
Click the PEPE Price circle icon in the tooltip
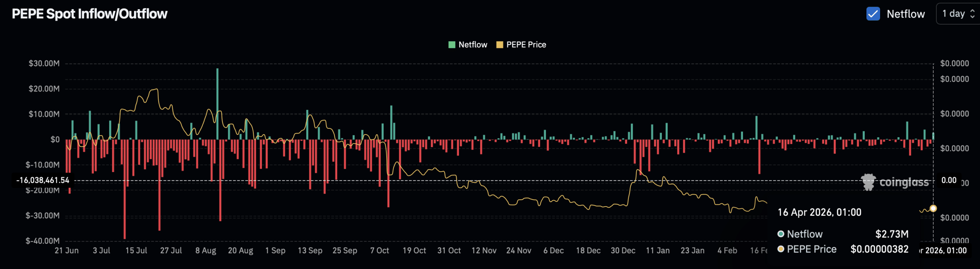click(781, 249)
